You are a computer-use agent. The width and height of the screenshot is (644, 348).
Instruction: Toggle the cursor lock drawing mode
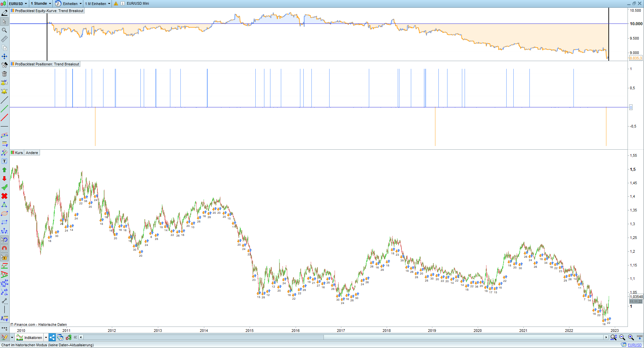point(4,257)
